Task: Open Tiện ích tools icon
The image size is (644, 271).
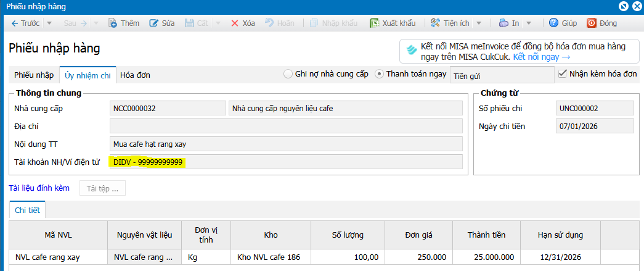Action: (435, 23)
